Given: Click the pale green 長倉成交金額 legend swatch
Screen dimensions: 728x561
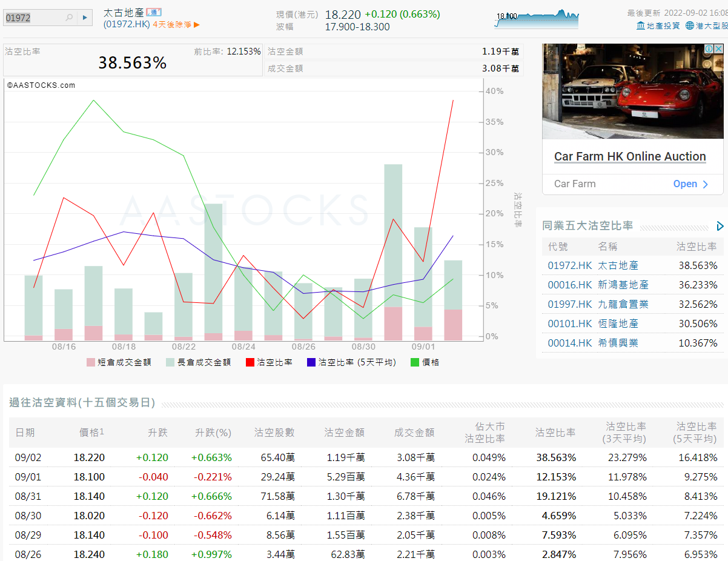Looking at the screenshot, I should tap(171, 362).
